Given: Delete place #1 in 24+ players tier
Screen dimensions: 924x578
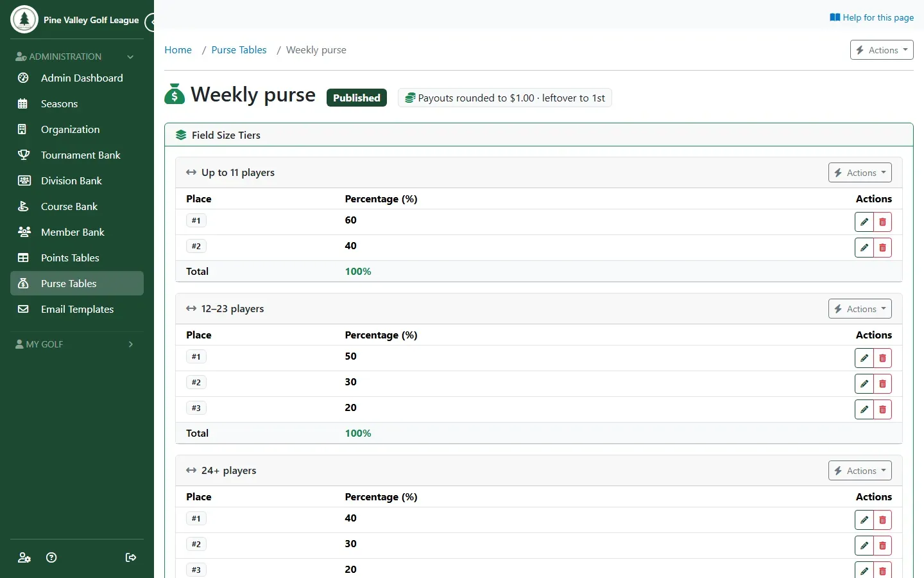Looking at the screenshot, I should pyautogui.click(x=883, y=520).
